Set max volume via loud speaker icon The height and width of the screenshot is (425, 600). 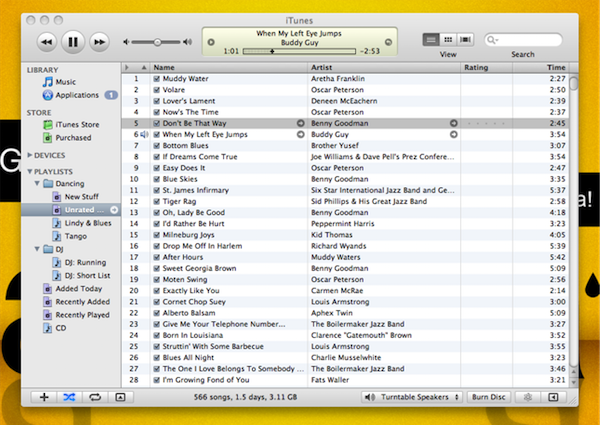[x=188, y=42]
